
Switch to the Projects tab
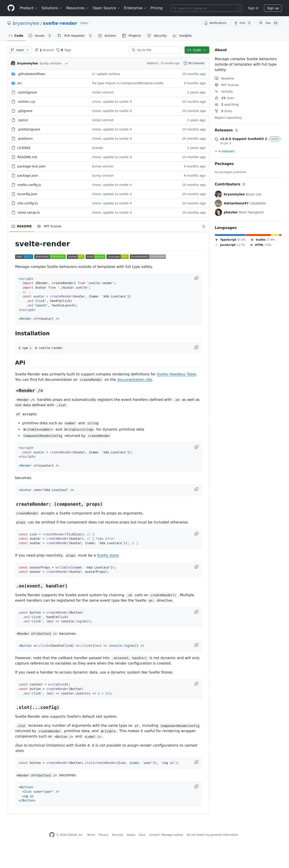pos(131,36)
